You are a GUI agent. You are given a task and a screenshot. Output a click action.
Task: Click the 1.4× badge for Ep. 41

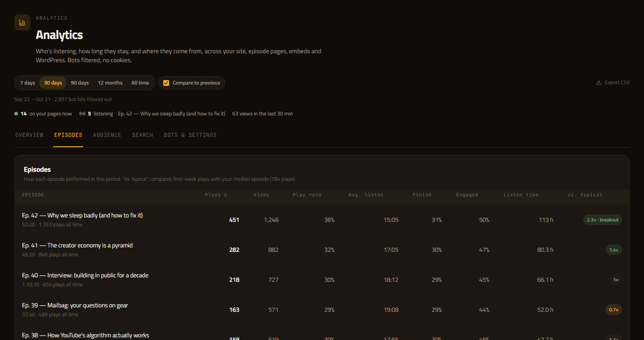click(x=614, y=250)
